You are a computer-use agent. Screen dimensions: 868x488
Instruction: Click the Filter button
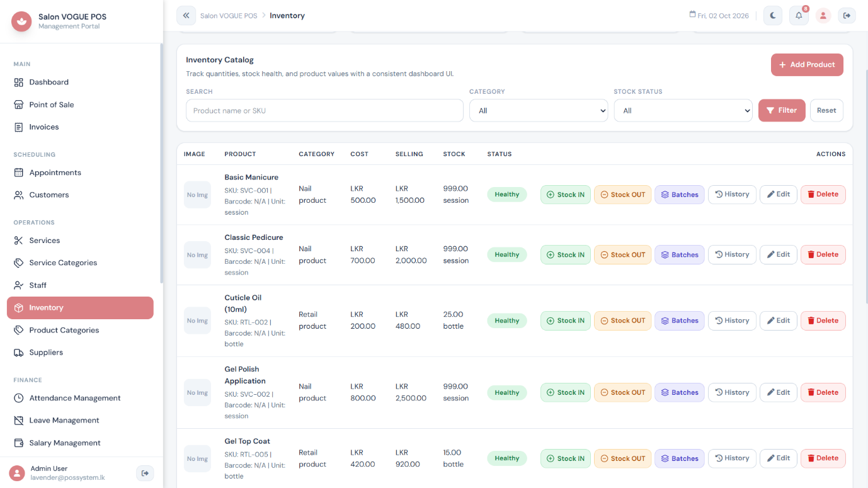(782, 110)
